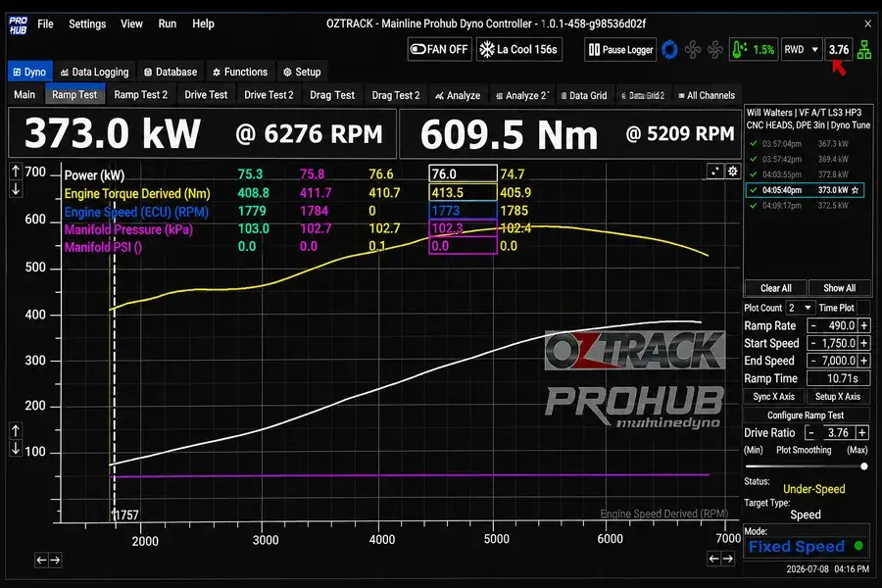Image resolution: width=882 pixels, height=588 pixels.
Task: Click the Clear All button
Action: (776, 288)
